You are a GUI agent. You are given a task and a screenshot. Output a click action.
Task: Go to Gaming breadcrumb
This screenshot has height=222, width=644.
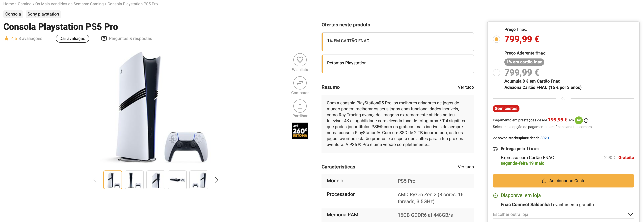coord(24,4)
